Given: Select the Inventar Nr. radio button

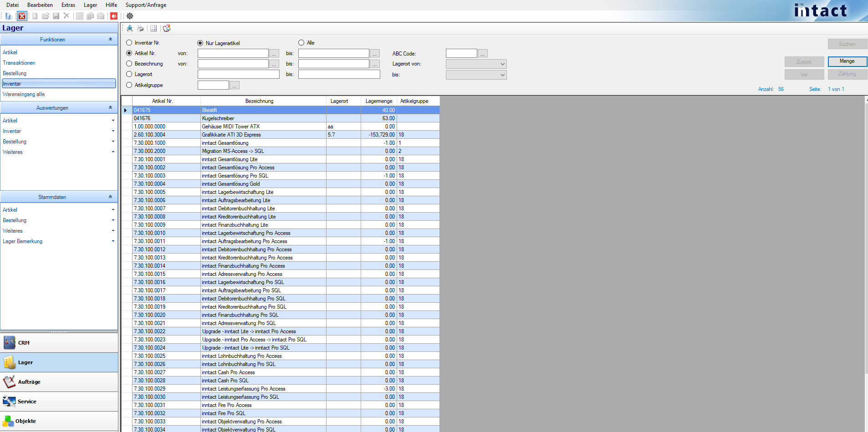Looking at the screenshot, I should (x=129, y=43).
